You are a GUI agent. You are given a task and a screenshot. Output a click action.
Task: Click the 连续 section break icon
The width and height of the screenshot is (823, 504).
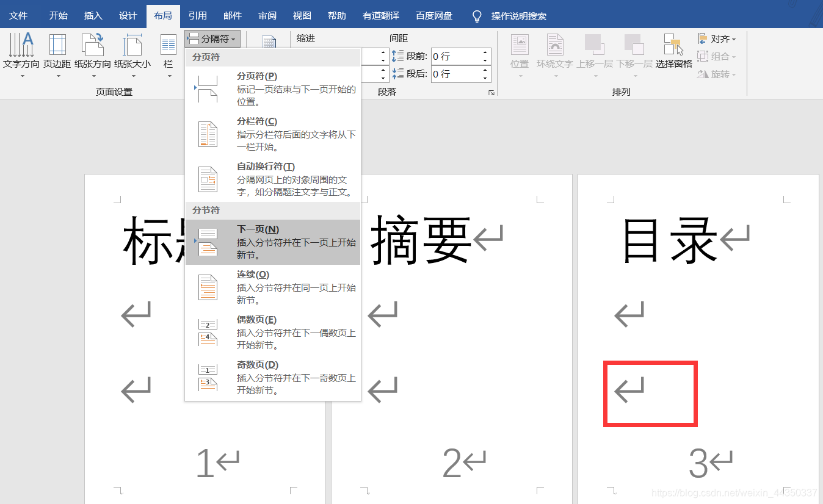tap(208, 287)
